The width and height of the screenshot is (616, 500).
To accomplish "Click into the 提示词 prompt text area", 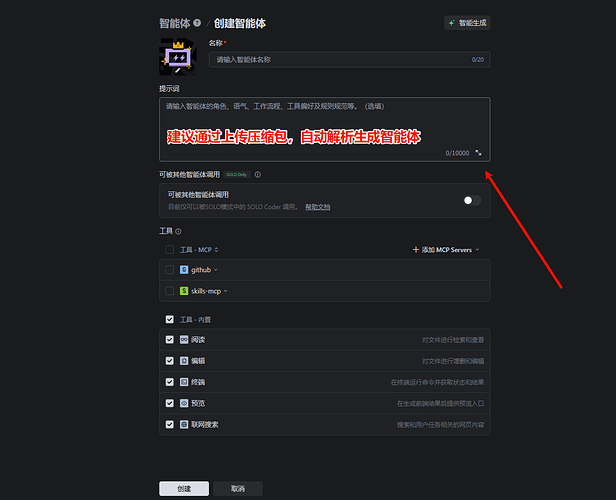I will (x=324, y=130).
